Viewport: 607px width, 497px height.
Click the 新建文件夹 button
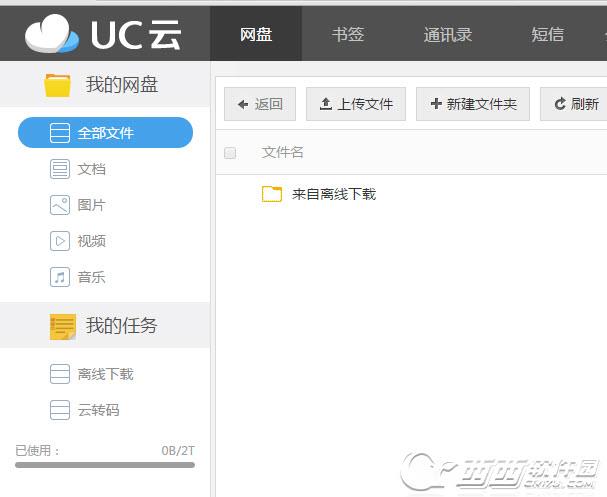click(473, 104)
